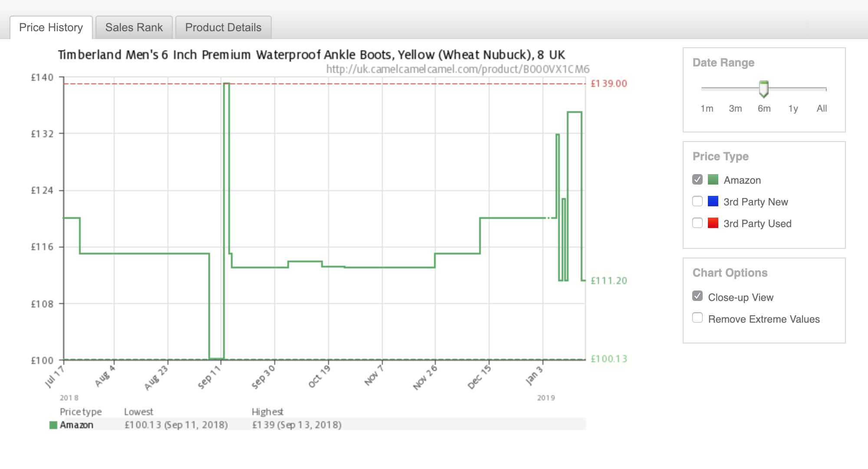The height and width of the screenshot is (469, 868).
Task: Set date range to All
Action: (x=822, y=109)
